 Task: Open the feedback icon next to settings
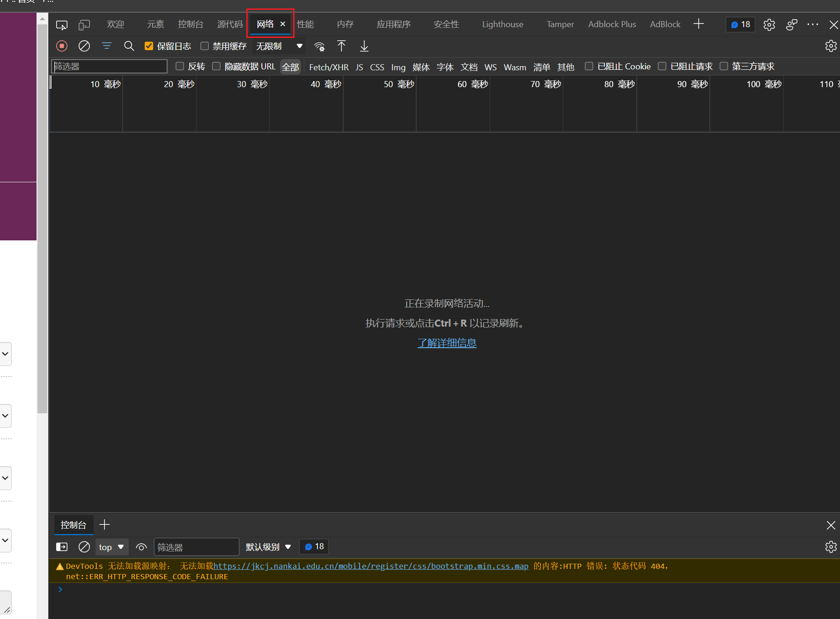click(792, 24)
